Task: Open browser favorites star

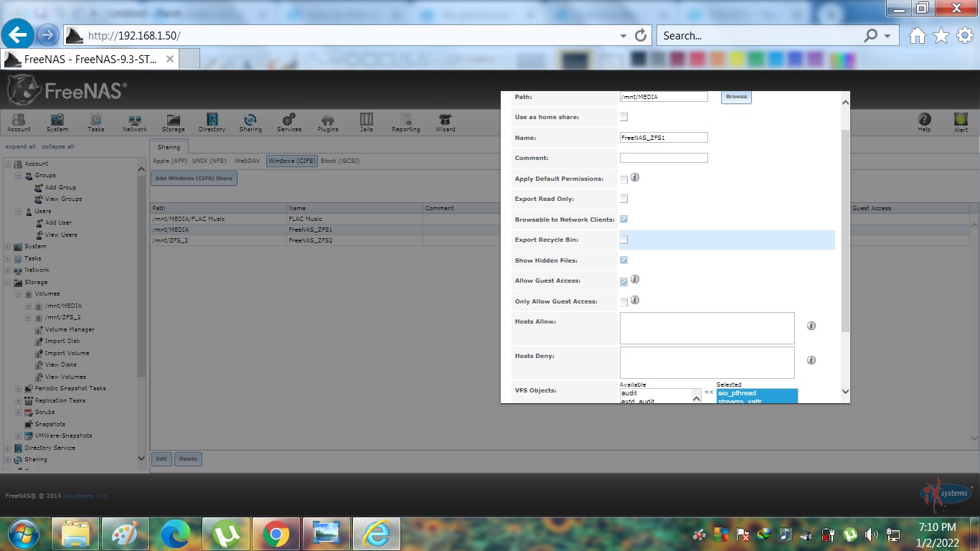Action: coord(941,36)
